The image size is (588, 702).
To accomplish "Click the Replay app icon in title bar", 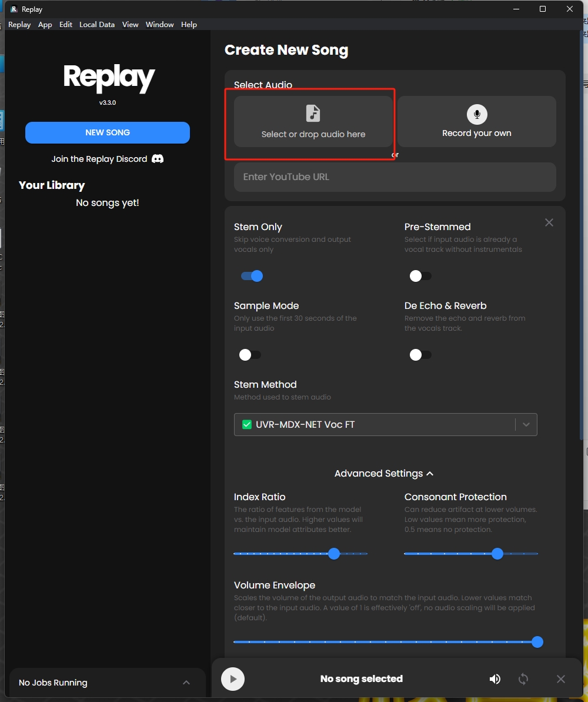I will tap(14, 9).
